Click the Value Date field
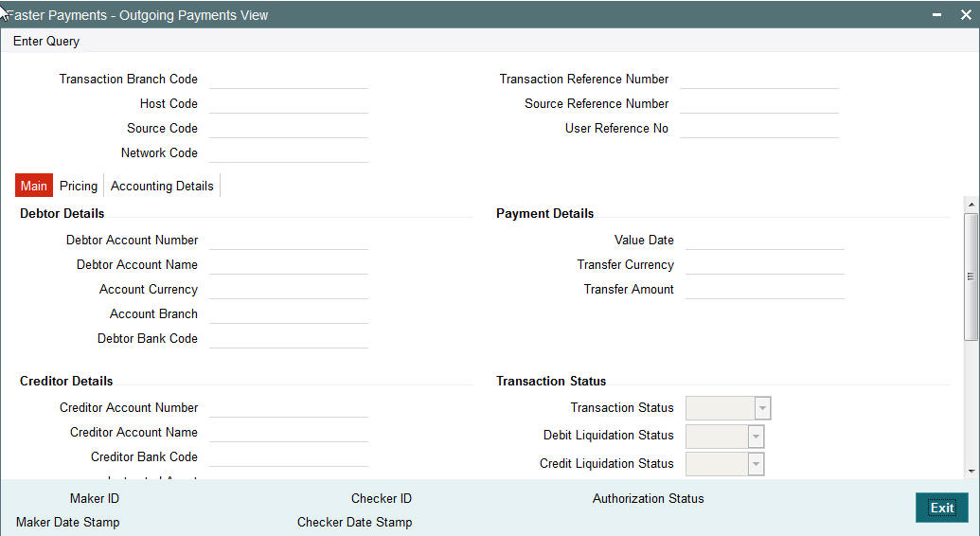980x536 pixels. click(x=765, y=241)
